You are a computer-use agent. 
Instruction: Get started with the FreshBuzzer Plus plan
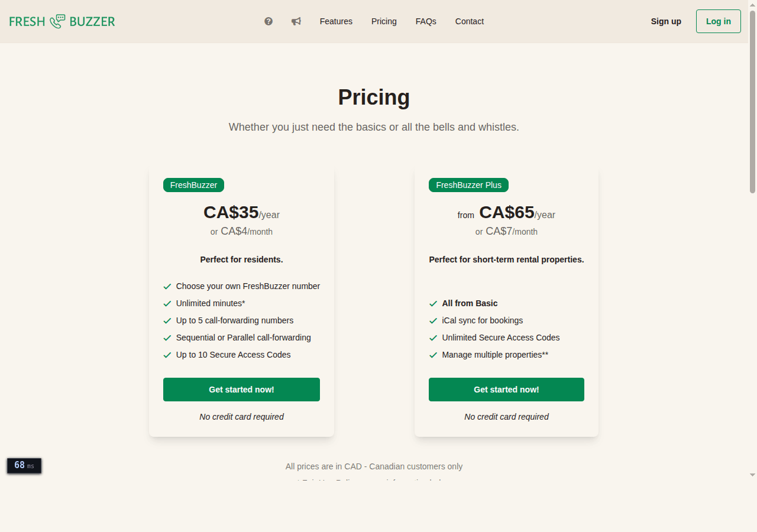pyautogui.click(x=506, y=390)
